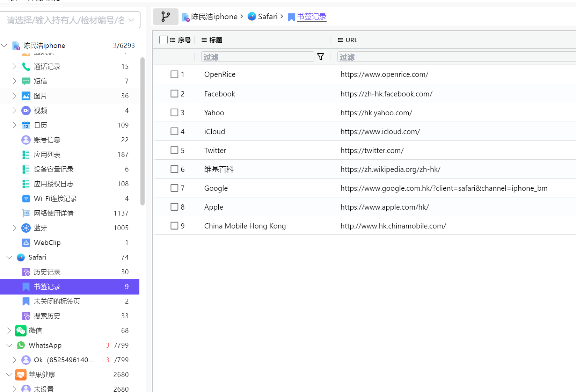Viewport: 576px width, 392px height.
Task: Open the URL column header menu
Action: (x=340, y=40)
